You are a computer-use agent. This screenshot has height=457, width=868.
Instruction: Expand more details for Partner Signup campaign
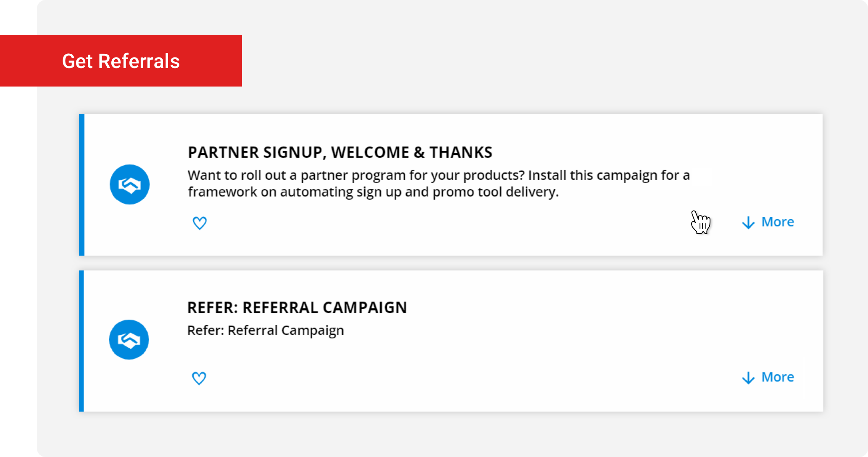[x=777, y=222]
